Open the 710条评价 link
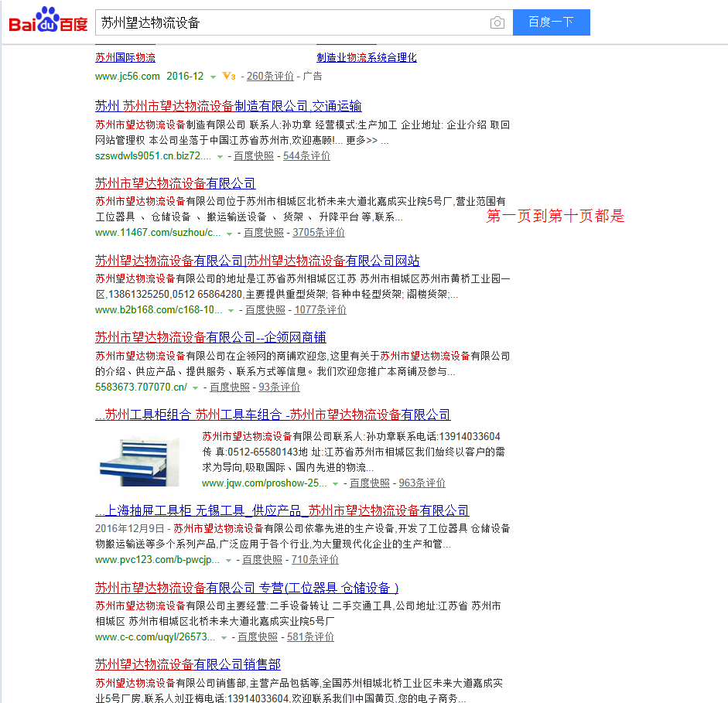728x703 pixels. tap(315, 560)
